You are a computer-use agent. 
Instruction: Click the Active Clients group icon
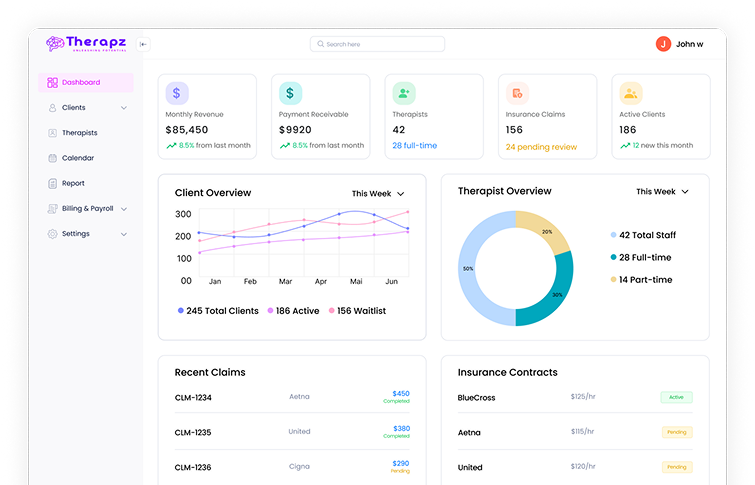pyautogui.click(x=630, y=93)
